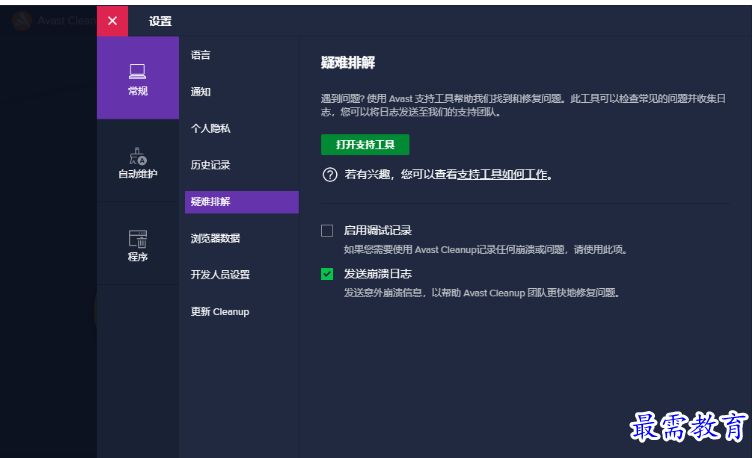Close the settings panel with the red X
This screenshot has width=754, height=458.
tap(113, 21)
